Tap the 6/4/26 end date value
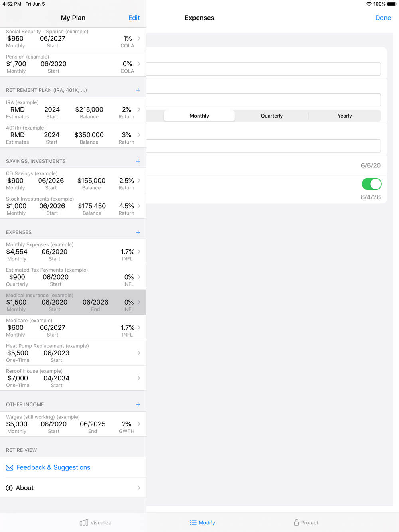Viewport: 399px width, 532px height. click(370, 197)
